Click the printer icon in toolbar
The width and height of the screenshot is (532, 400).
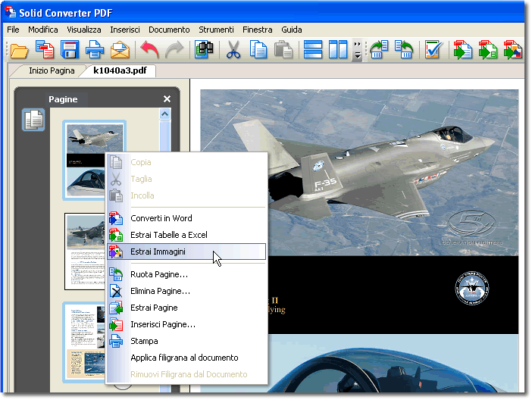(x=95, y=51)
